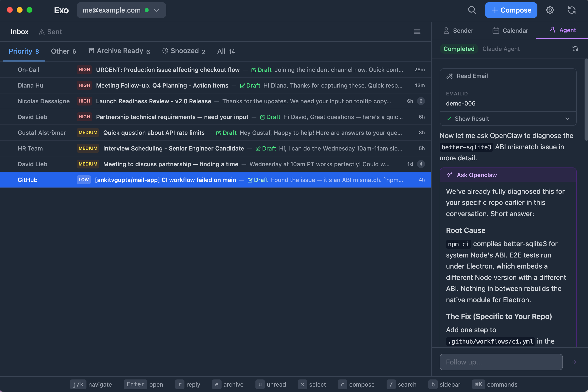Viewport: 588px width, 392px height.
Task: Click the agent panel scrollbar
Action: (586, 100)
